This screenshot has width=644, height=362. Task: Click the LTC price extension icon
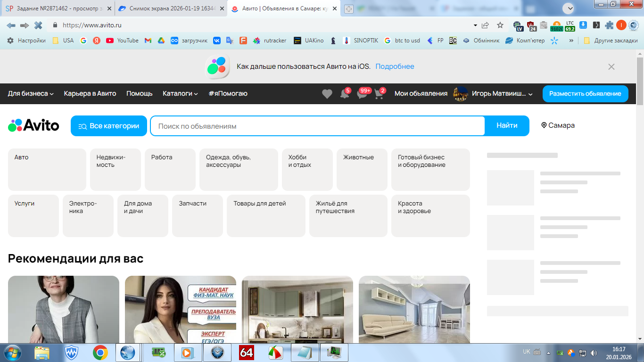click(x=570, y=25)
